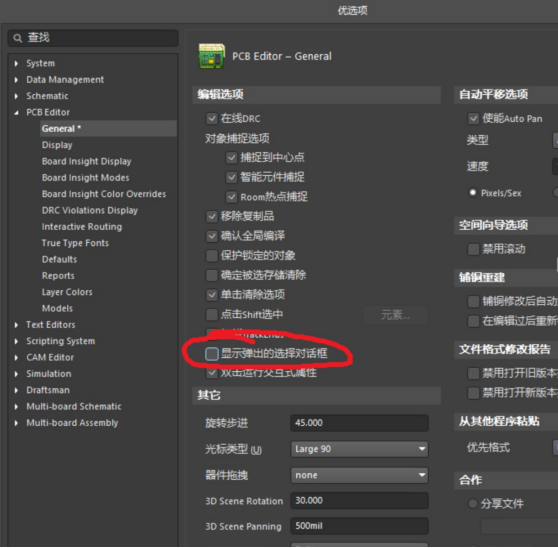Open the Layer Colors page
This screenshot has height=548, width=558.
tap(67, 292)
